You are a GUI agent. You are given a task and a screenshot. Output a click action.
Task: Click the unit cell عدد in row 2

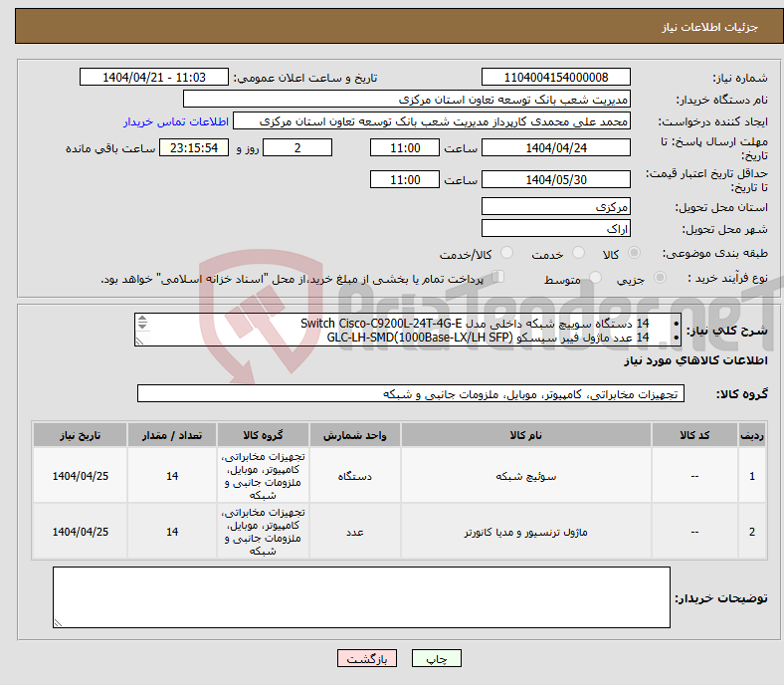(354, 532)
